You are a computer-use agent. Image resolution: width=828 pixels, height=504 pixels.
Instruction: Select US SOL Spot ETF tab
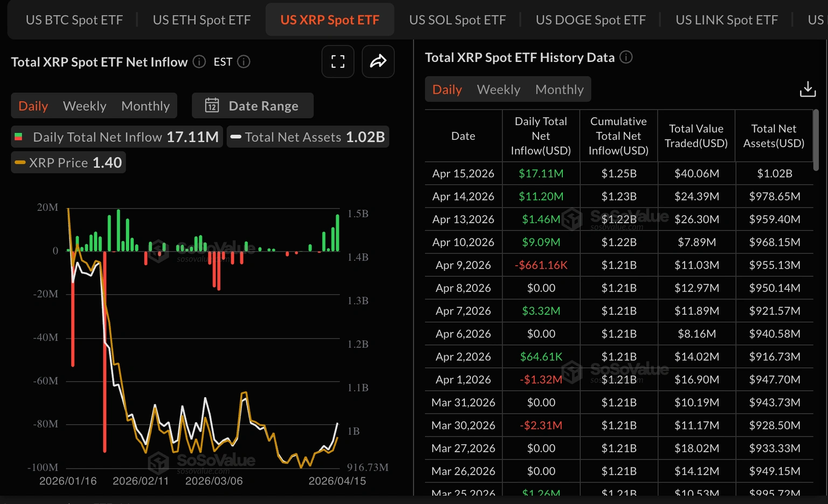click(x=458, y=20)
